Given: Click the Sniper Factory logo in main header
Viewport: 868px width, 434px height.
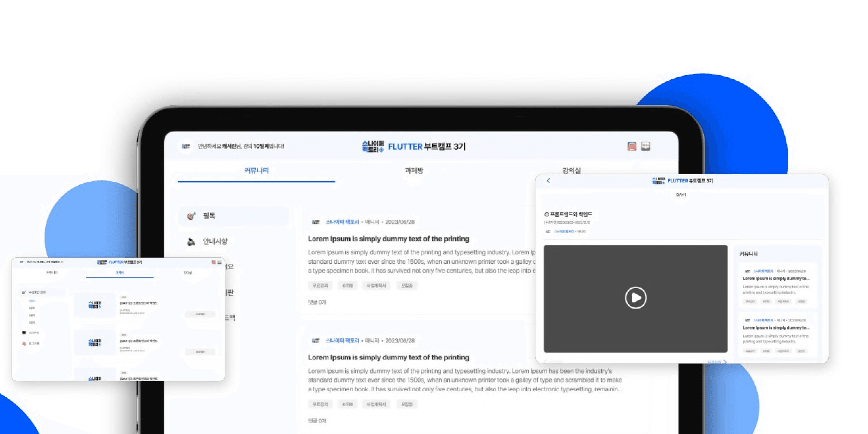Looking at the screenshot, I should click(x=373, y=146).
